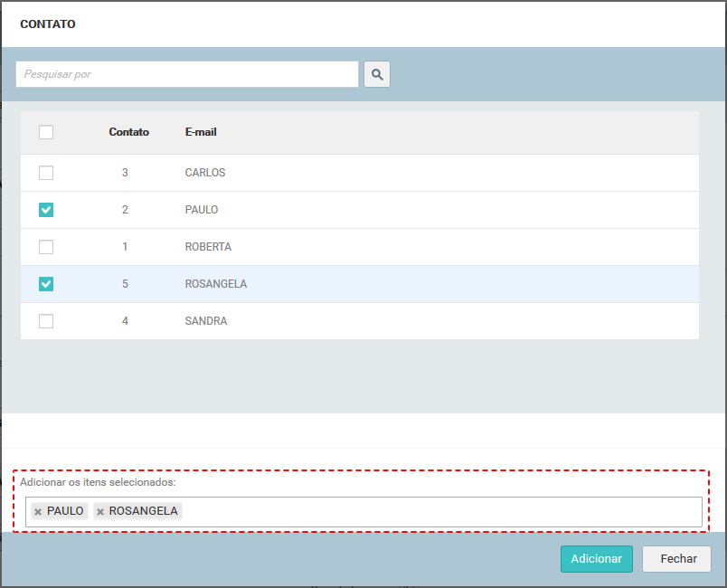This screenshot has width=727, height=588.
Task: Click the Adicionar os itens selecionados label
Action: coord(98,482)
